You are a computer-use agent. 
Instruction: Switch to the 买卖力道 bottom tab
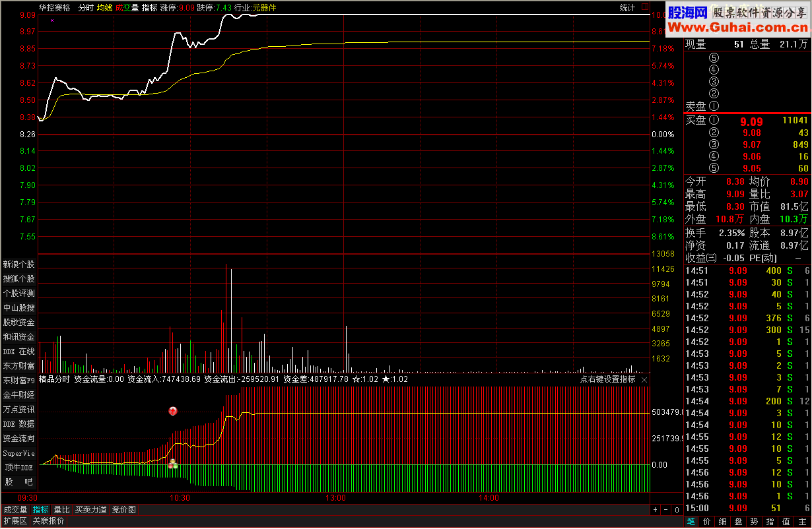pyautogui.click(x=90, y=510)
